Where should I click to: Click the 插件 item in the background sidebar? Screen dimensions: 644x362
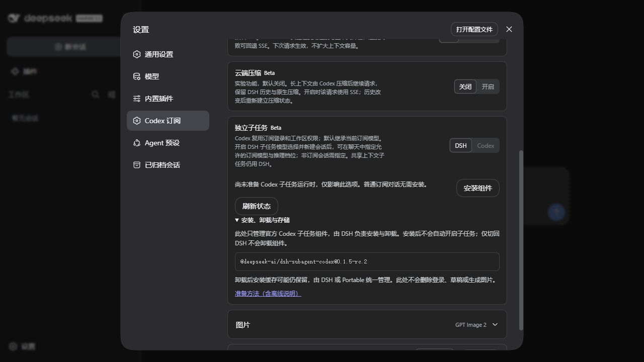[24, 71]
